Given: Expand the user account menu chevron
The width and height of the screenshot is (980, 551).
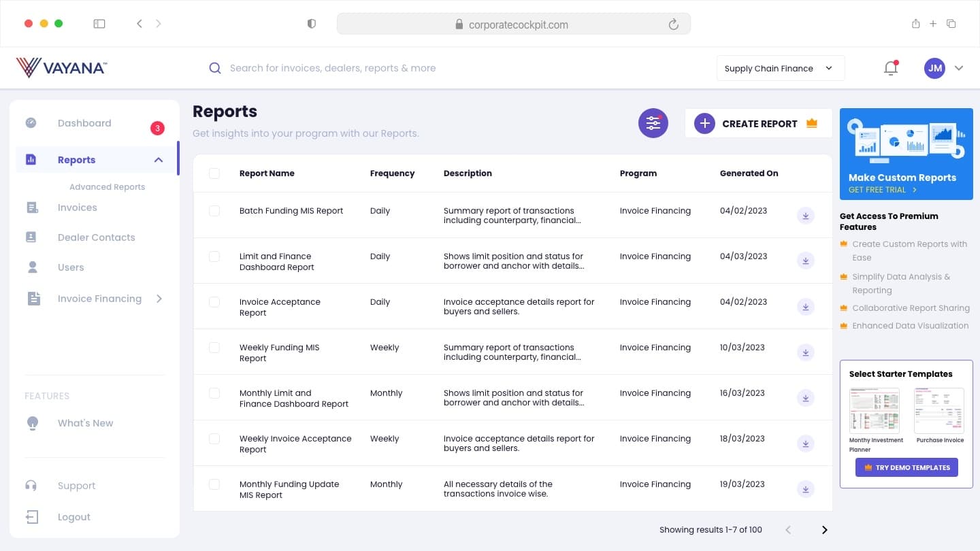Looking at the screenshot, I should coord(959,68).
